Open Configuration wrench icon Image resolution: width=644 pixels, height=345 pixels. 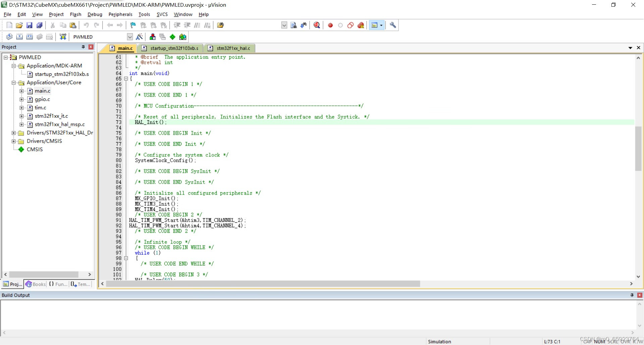coord(393,25)
